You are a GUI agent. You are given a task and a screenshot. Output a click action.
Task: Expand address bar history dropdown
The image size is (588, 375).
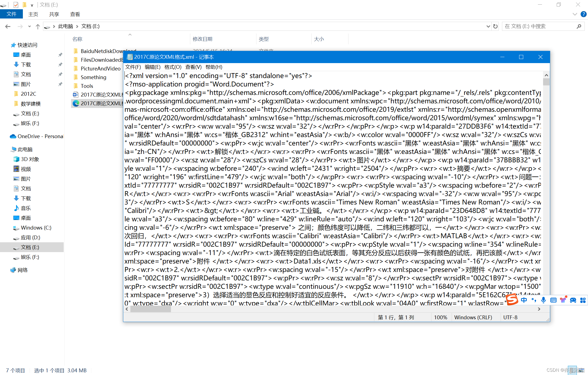tap(488, 26)
